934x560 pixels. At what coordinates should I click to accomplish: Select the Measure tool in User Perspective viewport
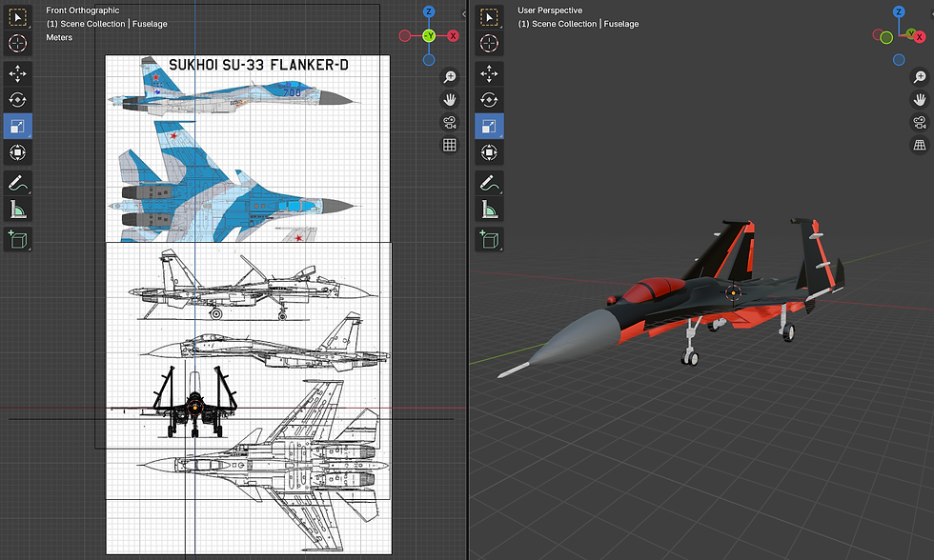(x=489, y=210)
